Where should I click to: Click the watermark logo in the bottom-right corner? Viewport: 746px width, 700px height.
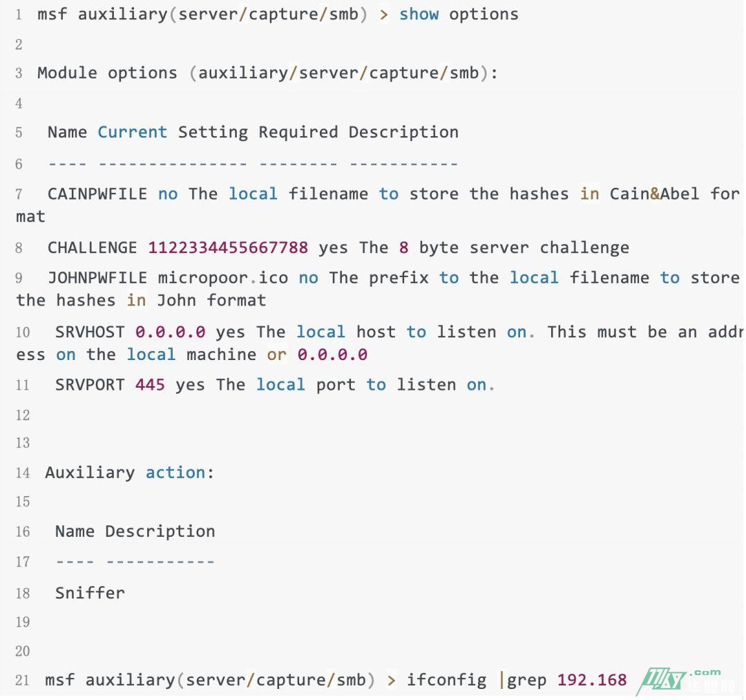(x=679, y=681)
